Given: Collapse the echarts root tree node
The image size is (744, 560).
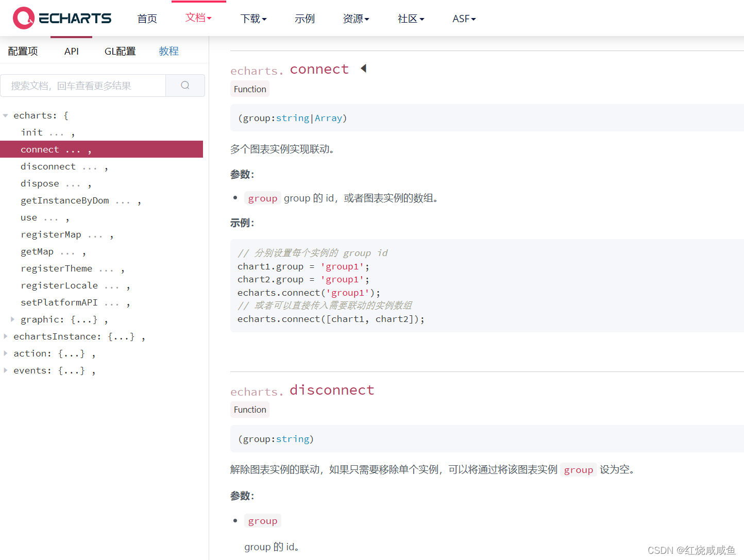Looking at the screenshot, I should click(5, 115).
